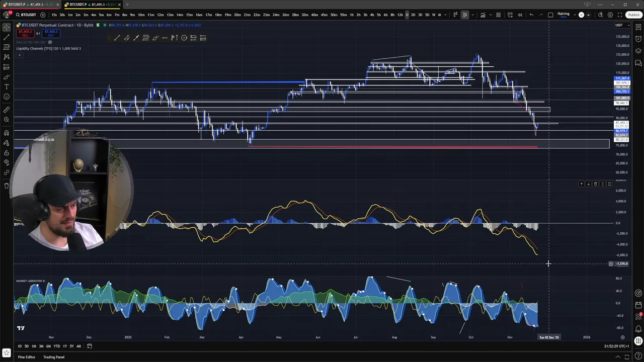The width and height of the screenshot is (644, 362).
Task: Click the trash remove drawings icon
Action: tap(7, 186)
